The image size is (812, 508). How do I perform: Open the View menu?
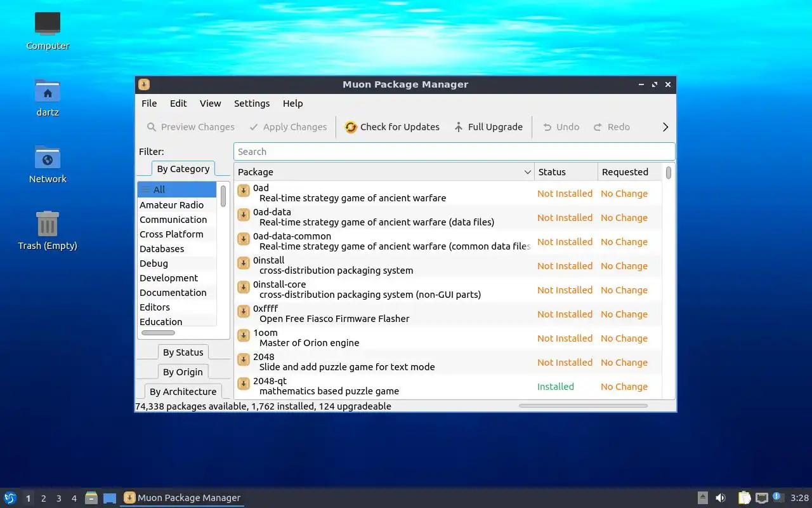pos(210,104)
